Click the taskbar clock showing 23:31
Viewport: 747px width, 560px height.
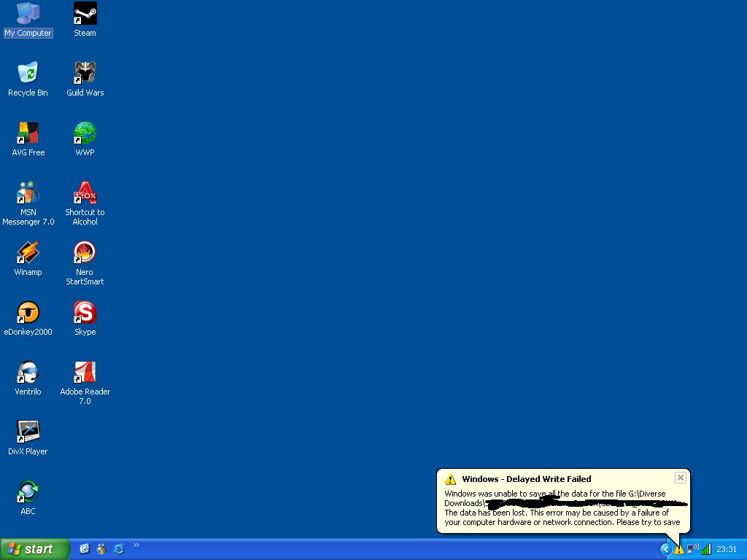727,550
